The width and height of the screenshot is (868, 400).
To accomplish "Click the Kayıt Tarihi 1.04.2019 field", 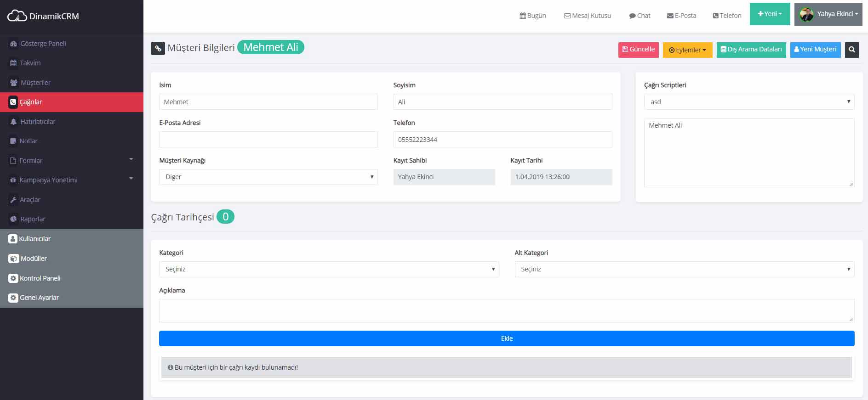I will point(561,177).
